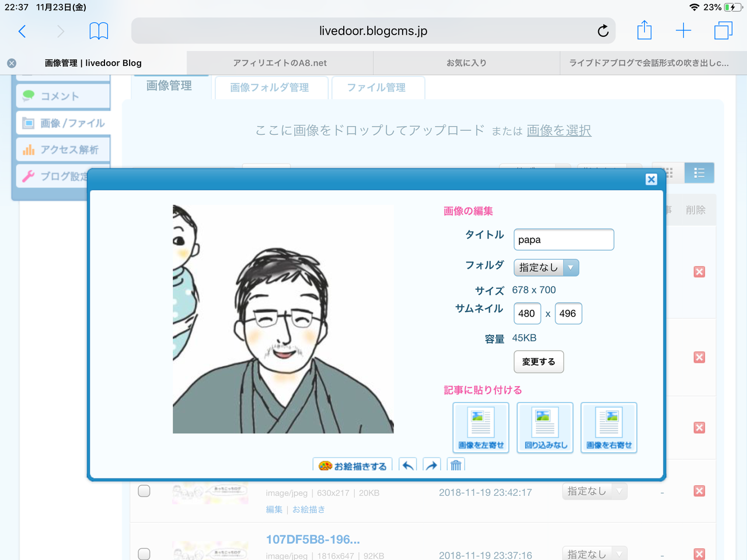Click 2018-11-19 23:42:17 date cell
Screen dimensions: 747x560
click(486, 492)
